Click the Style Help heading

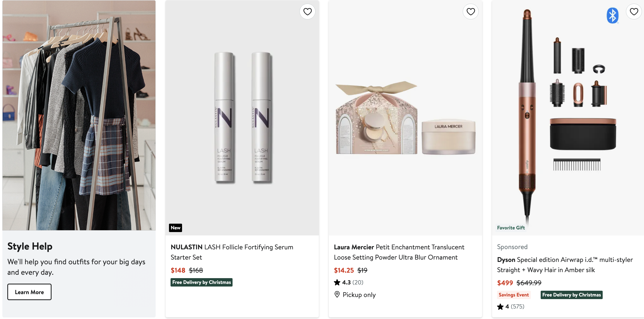30,246
